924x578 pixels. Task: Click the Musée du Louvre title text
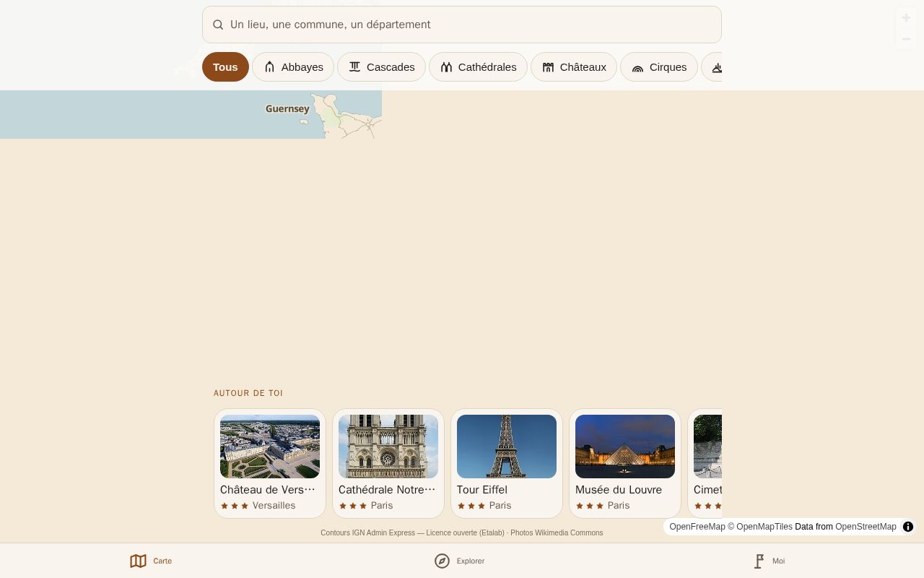pyautogui.click(x=619, y=490)
